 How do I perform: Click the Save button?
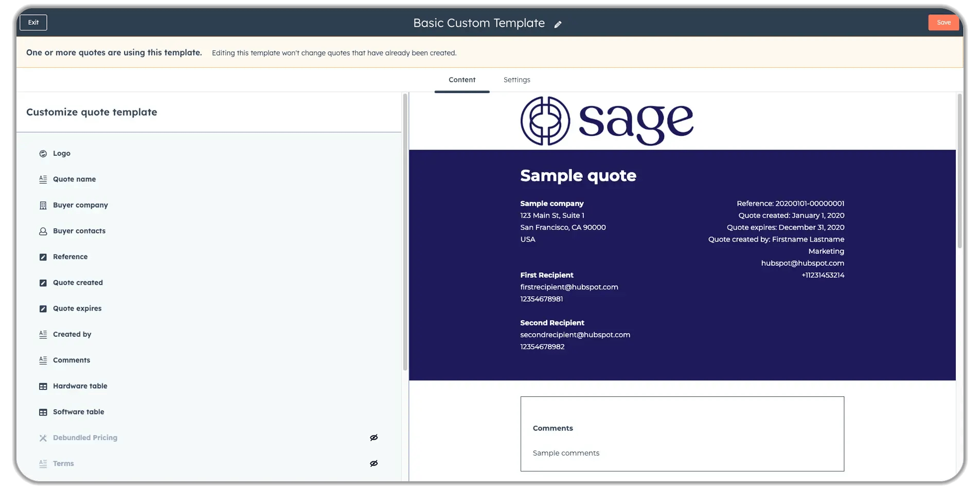pos(943,22)
